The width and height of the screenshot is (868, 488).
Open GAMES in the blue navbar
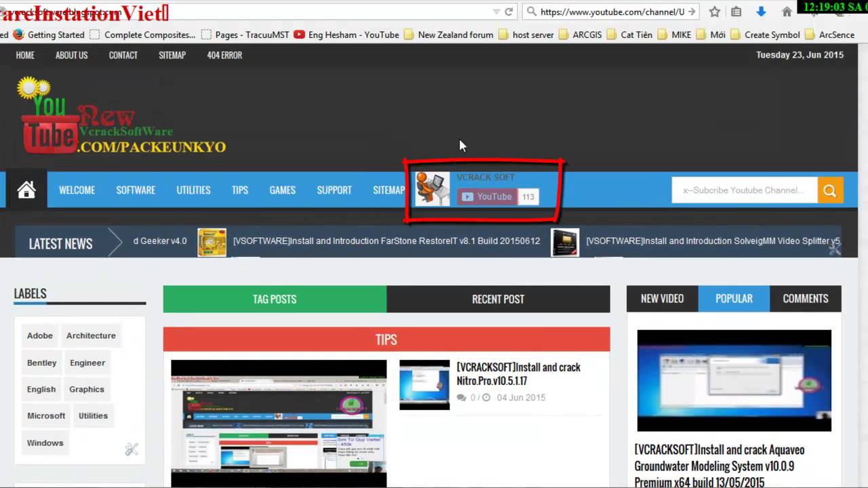(x=282, y=190)
